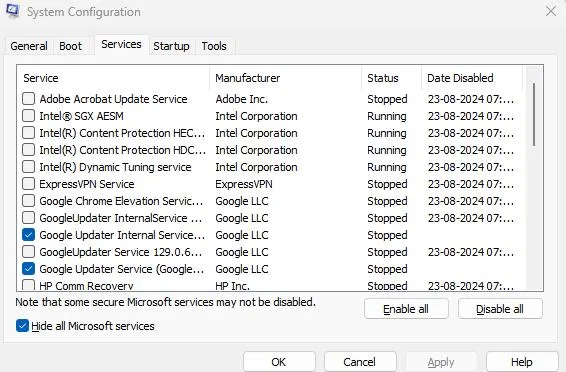Viewport: 566px width, 372px height.
Task: Tick the Intel Content Protection HEC checkbox
Action: coord(29,132)
